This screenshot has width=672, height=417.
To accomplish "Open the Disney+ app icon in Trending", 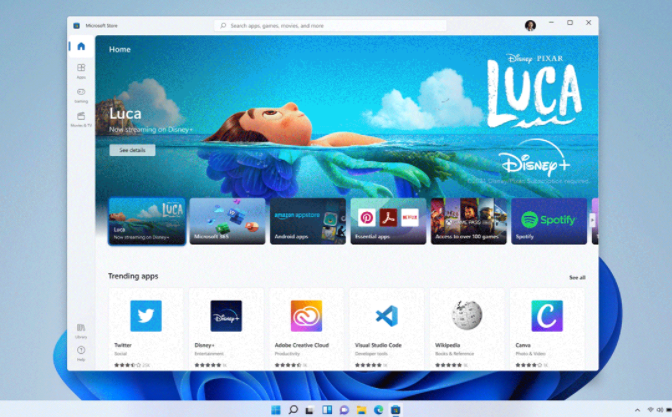I will (226, 316).
